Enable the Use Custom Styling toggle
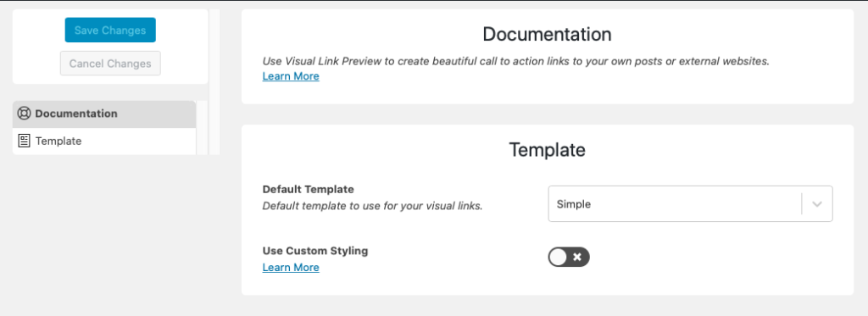 pos(569,257)
